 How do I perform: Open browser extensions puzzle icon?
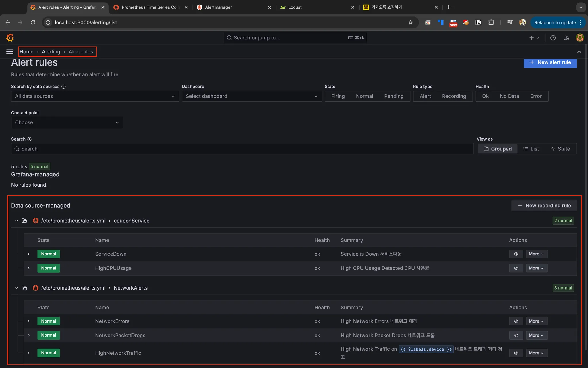pyautogui.click(x=491, y=22)
